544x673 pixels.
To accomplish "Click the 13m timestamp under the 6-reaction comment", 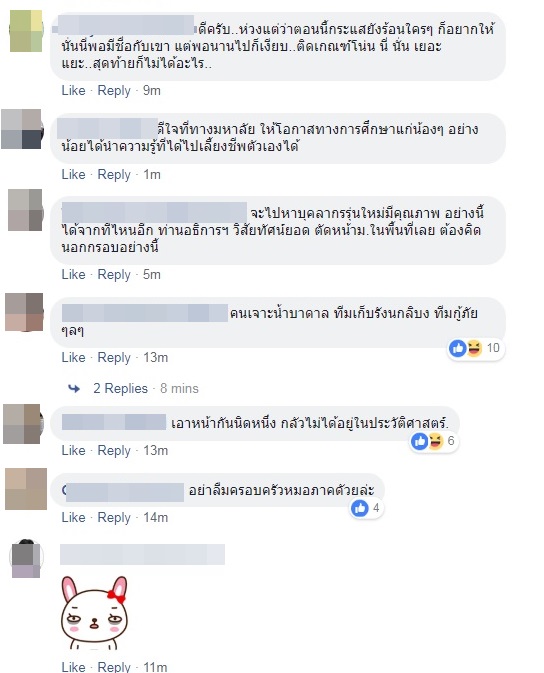I will click(155, 450).
